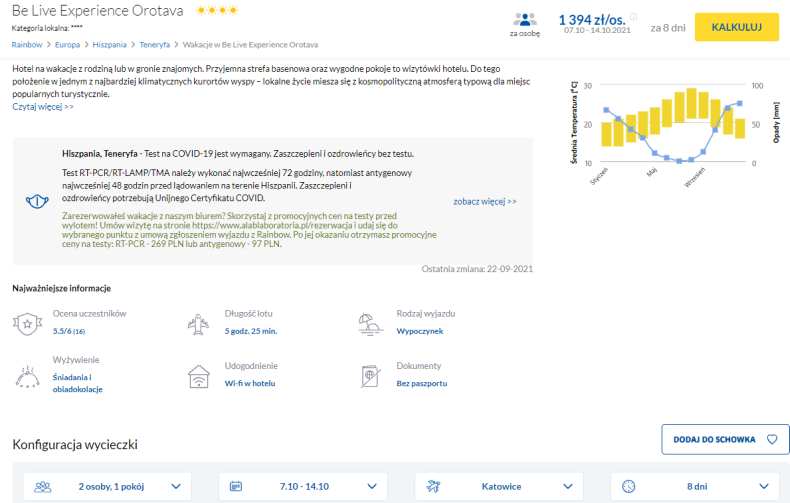790x503 pixels.
Task: Click the 'Najważniejsze informacje' heading
Action: pos(61,288)
